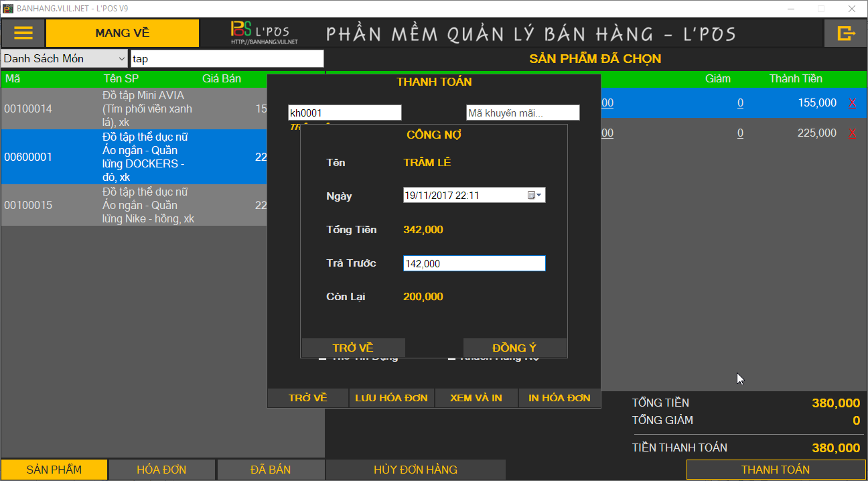Click the HỦY ĐƠN HÀNG button
This screenshot has width=868, height=481.
click(415, 470)
